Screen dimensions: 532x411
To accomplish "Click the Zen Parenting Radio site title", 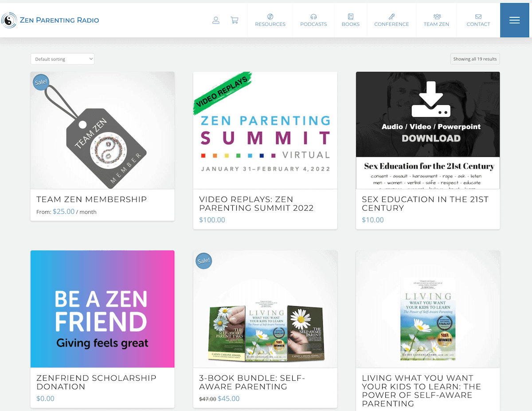I will click(59, 20).
